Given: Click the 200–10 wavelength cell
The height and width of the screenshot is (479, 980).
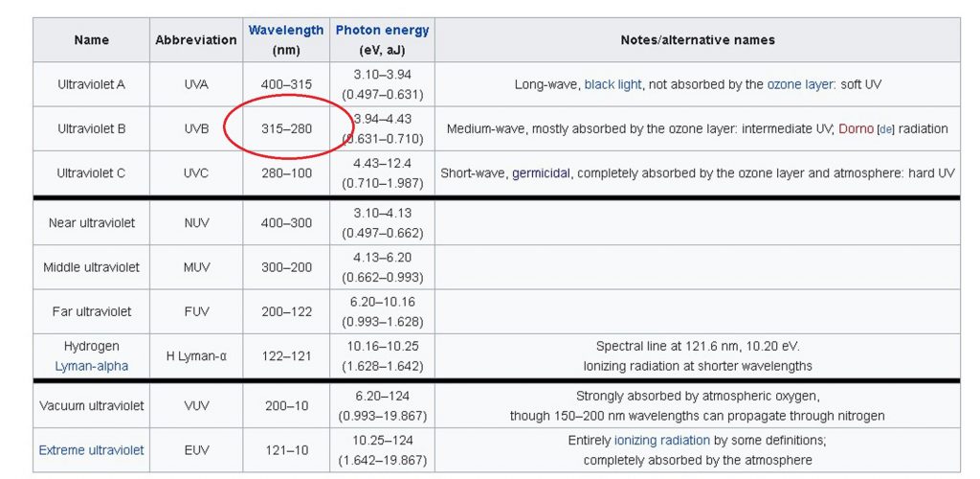Looking at the screenshot, I should (286, 406).
